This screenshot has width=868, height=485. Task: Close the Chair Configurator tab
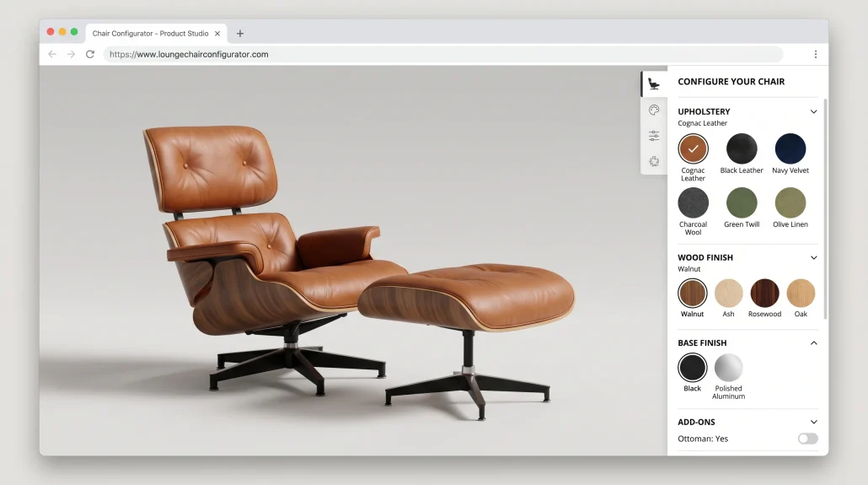point(217,33)
